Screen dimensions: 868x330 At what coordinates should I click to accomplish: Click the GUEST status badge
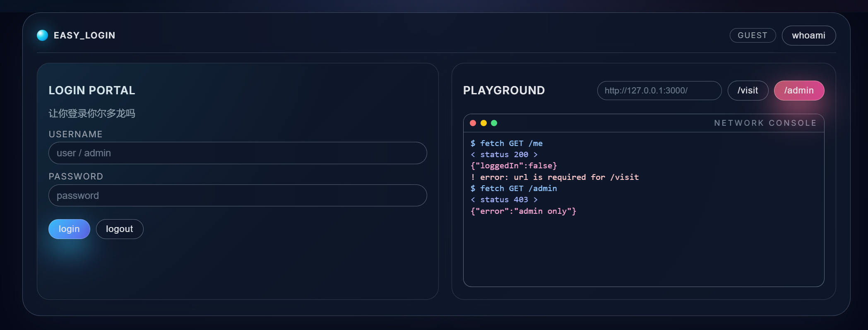[752, 36]
